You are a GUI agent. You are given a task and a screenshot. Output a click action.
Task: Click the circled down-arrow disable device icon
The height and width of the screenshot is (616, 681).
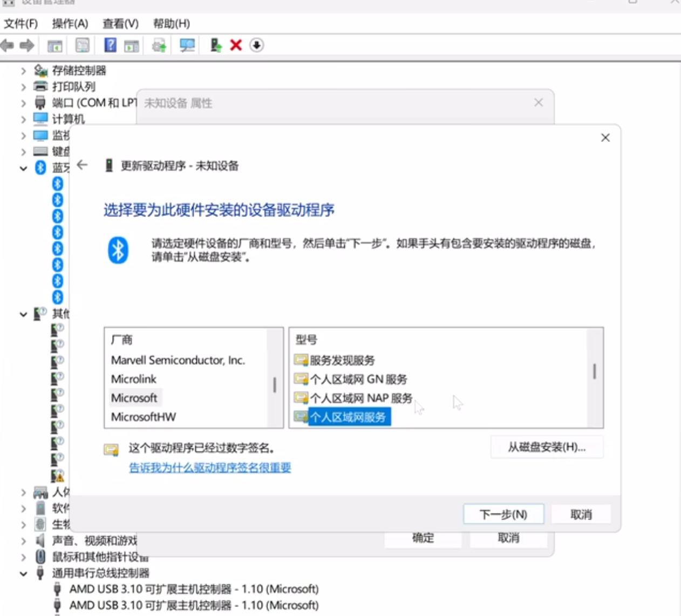coord(256,45)
